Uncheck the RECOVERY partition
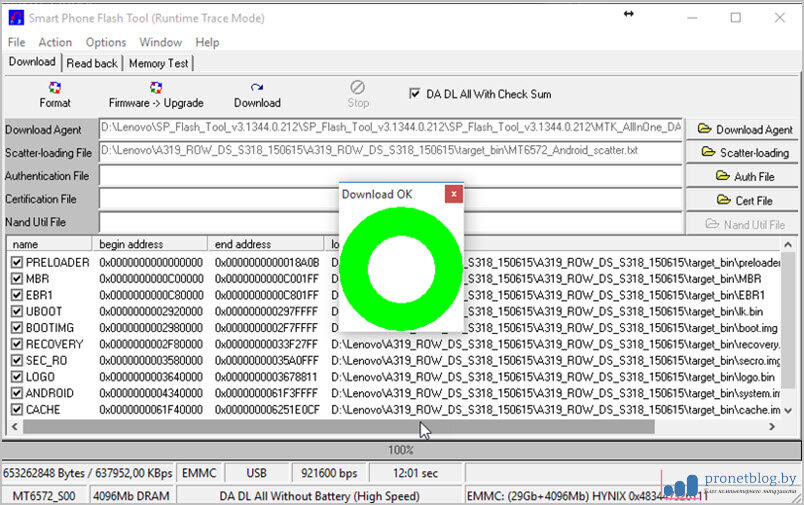The height and width of the screenshot is (505, 804). coord(17,344)
